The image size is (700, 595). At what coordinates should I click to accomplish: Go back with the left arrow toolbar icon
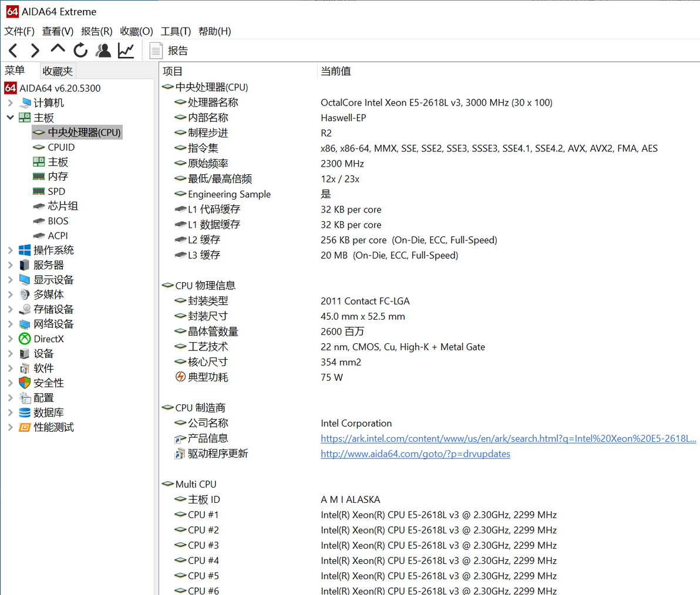click(13, 50)
